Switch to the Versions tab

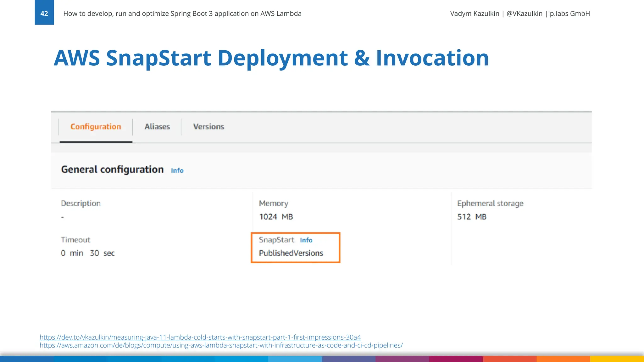click(x=208, y=127)
